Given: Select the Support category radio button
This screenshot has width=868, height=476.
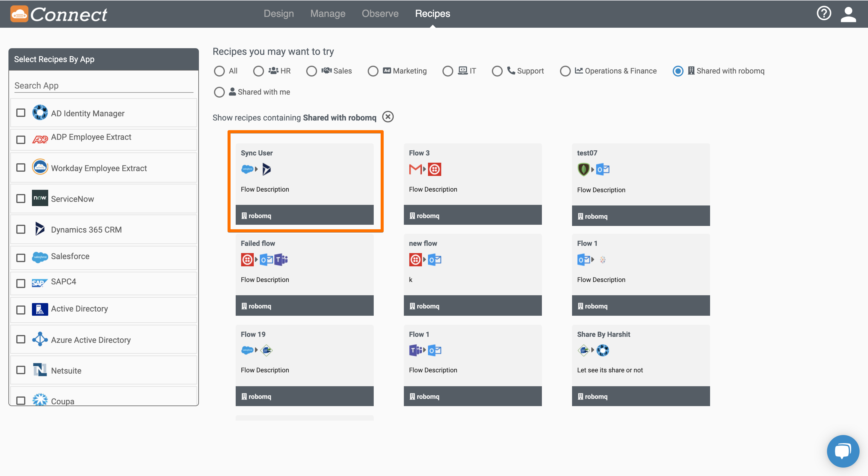Looking at the screenshot, I should pos(497,71).
